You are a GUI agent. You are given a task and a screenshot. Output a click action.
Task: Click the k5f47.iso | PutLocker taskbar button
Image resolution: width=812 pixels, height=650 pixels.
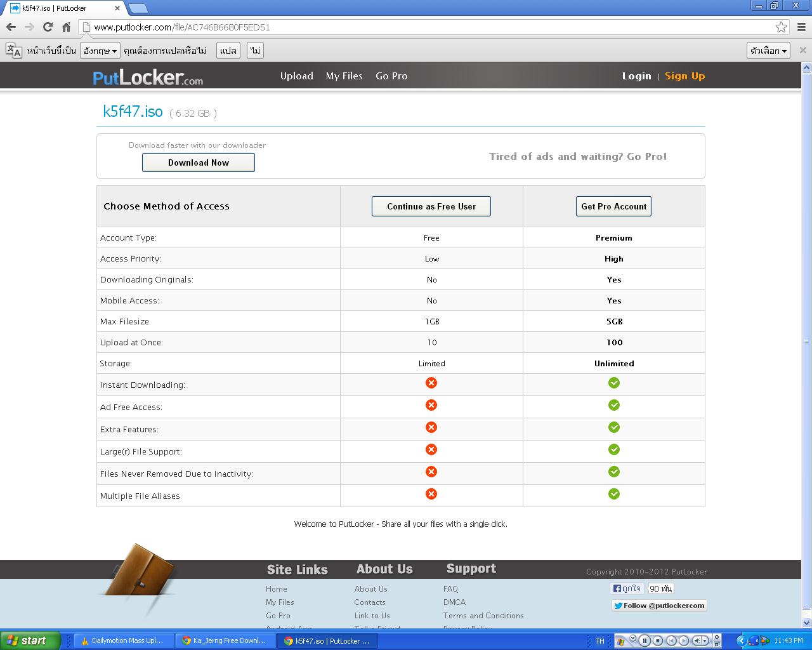pyautogui.click(x=327, y=641)
